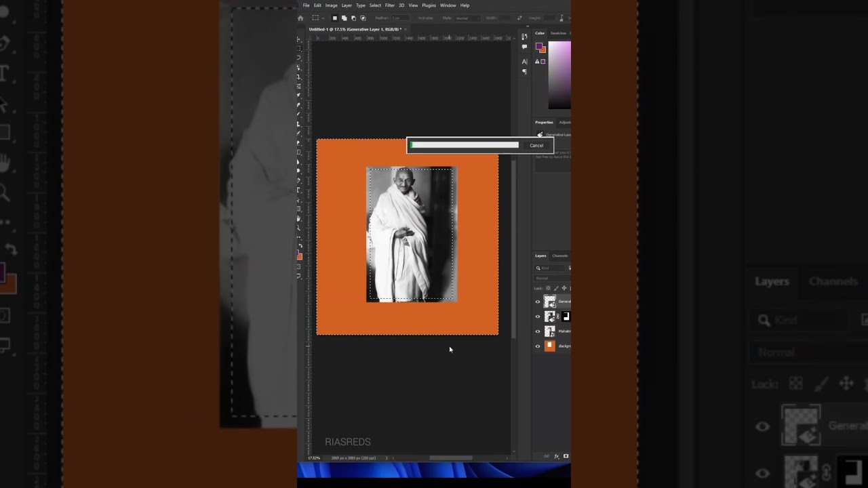Click the layer effects fx icon
The height and width of the screenshot is (488, 868).
557,456
